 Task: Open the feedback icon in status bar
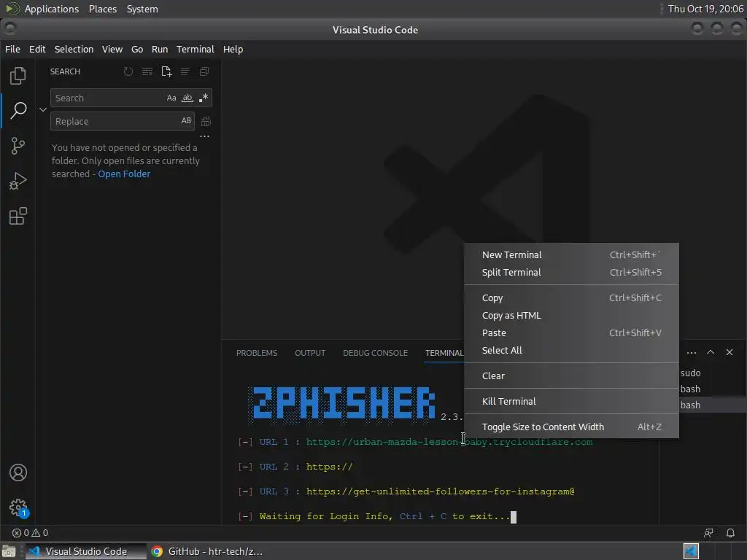[709, 533]
